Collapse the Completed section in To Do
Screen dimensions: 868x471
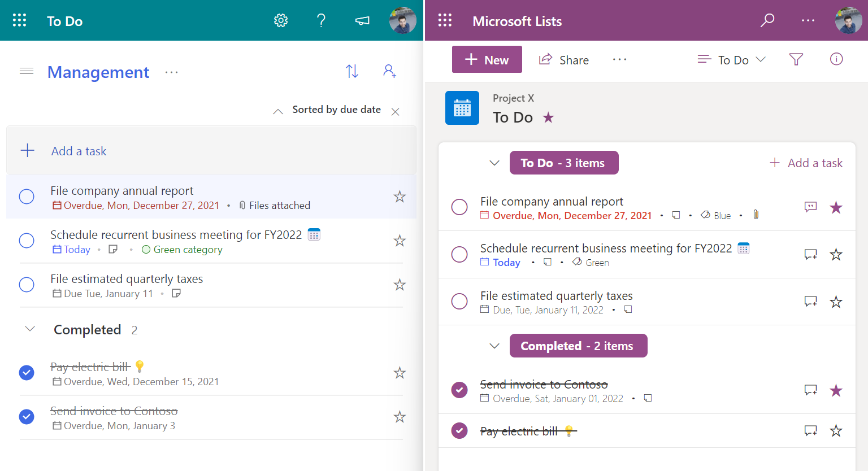point(30,329)
